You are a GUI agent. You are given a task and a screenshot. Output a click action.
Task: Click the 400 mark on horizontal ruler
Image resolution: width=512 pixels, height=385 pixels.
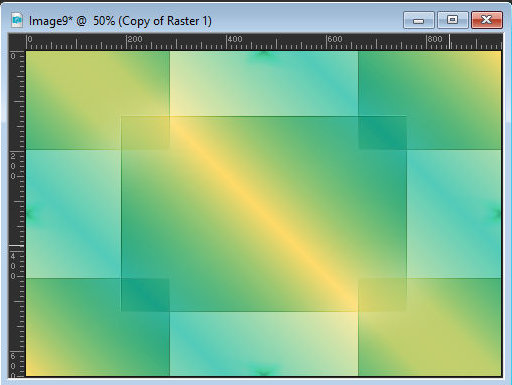(235, 39)
